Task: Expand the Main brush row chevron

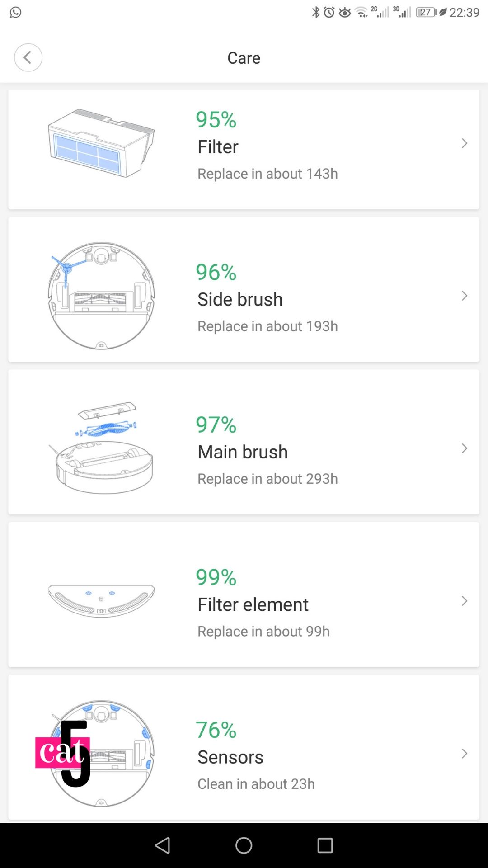Action: click(x=464, y=448)
